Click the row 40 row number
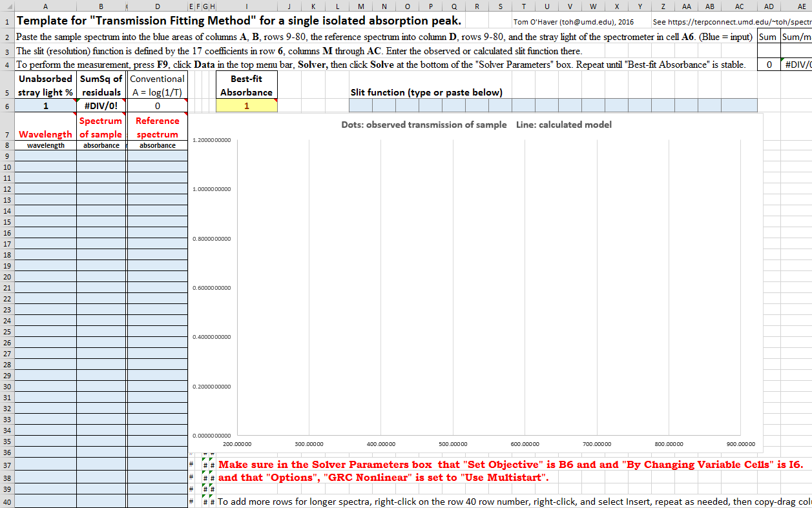Image resolution: width=812 pixels, height=508 pixels. (x=6, y=502)
